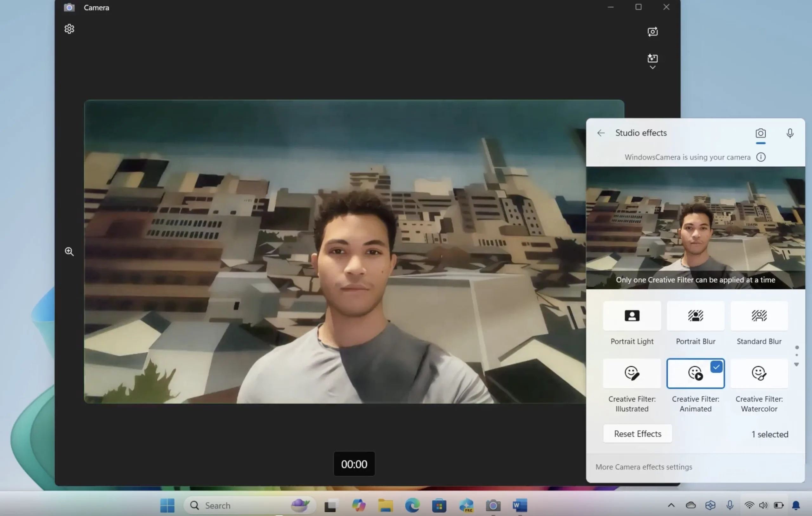Screen dimensions: 812x516
Task: Open More Camera effects settings link
Action: 643,467
